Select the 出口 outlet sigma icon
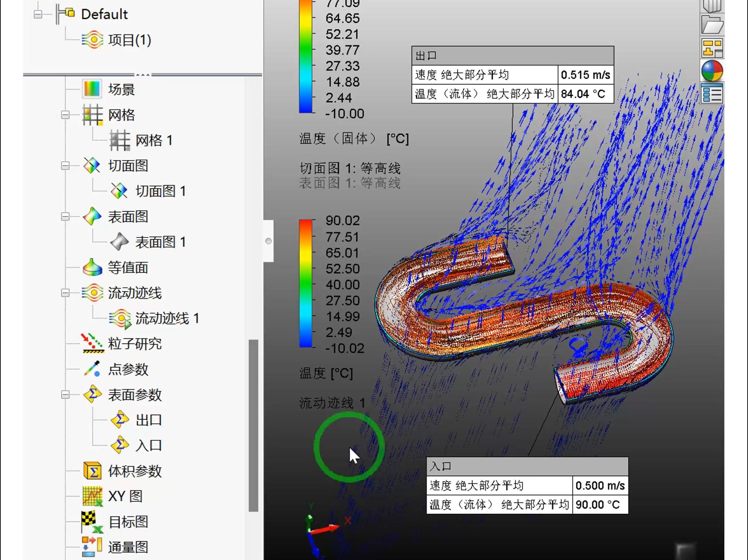Screen dimensions: 748x560 [120, 420]
